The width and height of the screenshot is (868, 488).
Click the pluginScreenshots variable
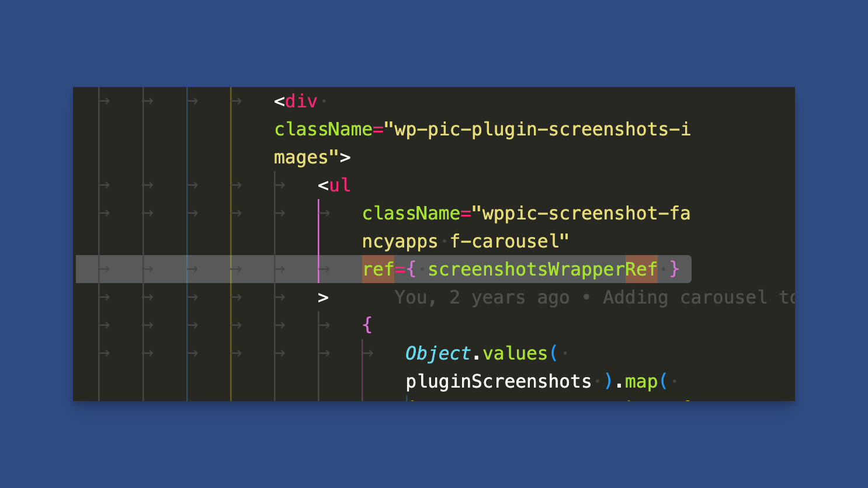pyautogui.click(x=498, y=382)
